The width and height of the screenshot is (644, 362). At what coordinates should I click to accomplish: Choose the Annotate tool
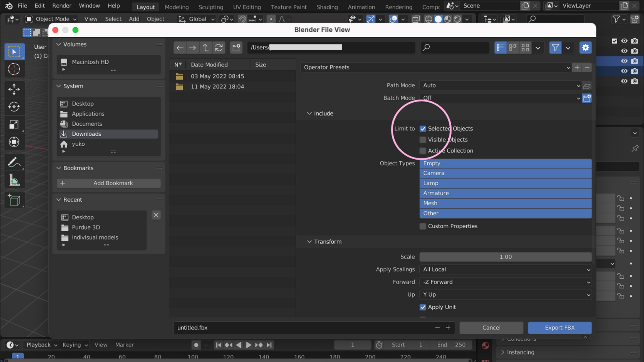click(x=14, y=162)
